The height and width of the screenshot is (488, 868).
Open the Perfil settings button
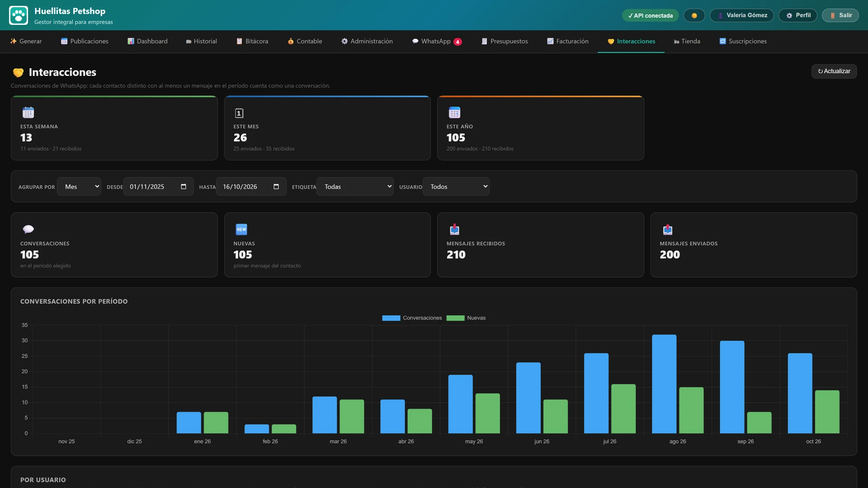coord(798,15)
